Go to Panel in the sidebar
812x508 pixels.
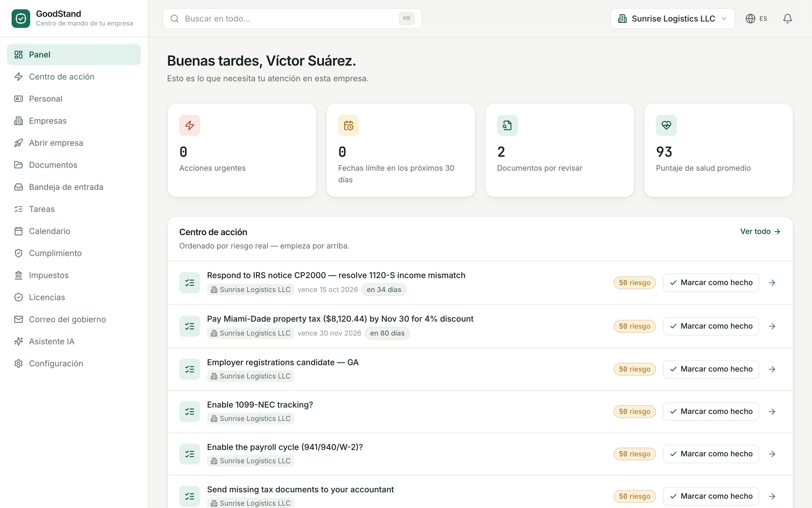(74, 55)
